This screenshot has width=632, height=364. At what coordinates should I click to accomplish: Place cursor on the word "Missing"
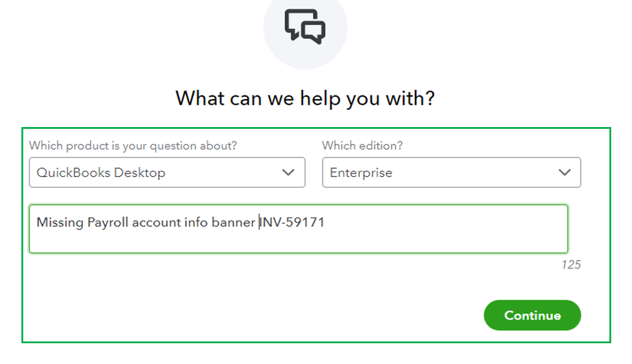click(x=60, y=222)
